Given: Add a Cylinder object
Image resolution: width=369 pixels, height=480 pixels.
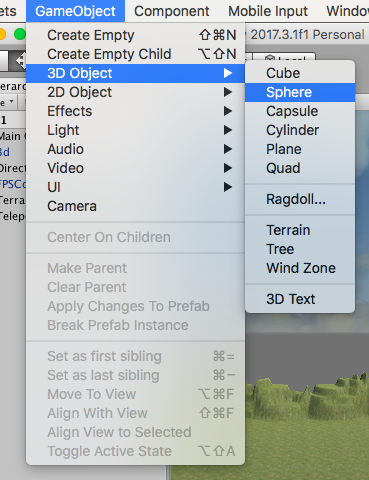Looking at the screenshot, I should click(300, 130).
